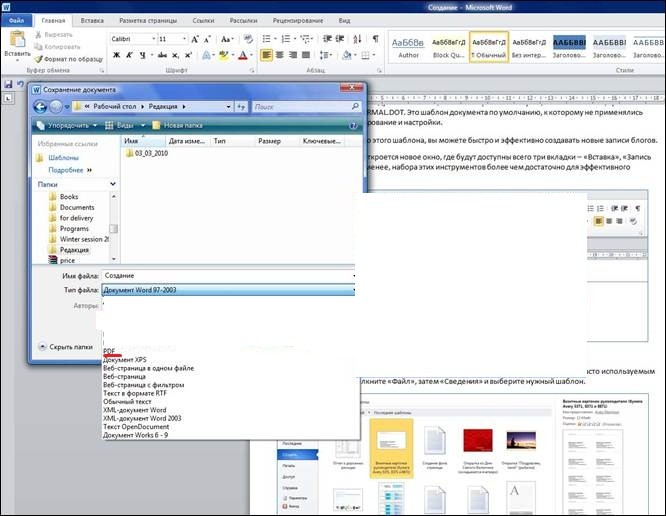Click the help icon in the save dialog toolbar
This screenshot has height=516, width=666.
pyautogui.click(x=353, y=126)
